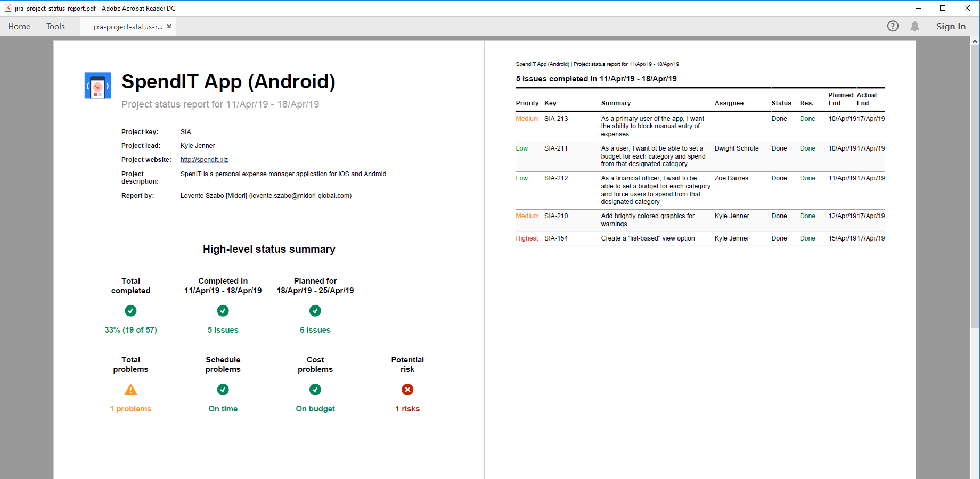Click the Highest priority label for SIA-154
This screenshot has height=479, width=980.
(527, 238)
